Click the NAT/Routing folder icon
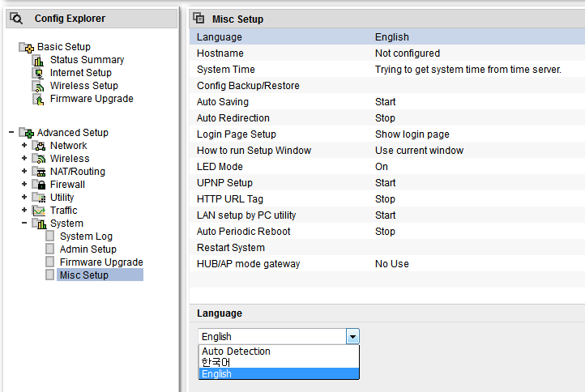 click(39, 172)
